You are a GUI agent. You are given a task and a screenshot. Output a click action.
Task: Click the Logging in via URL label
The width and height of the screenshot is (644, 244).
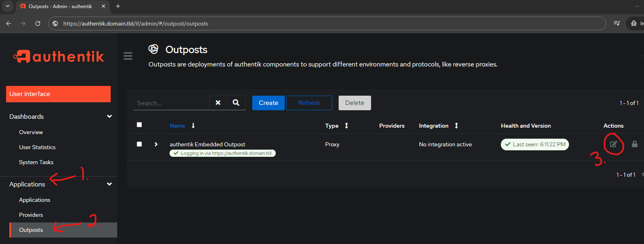[x=223, y=153]
